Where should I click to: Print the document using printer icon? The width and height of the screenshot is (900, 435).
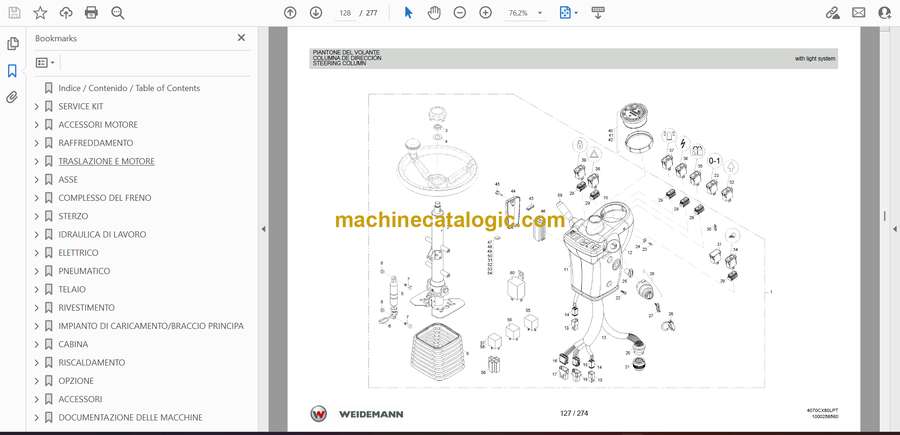[91, 13]
